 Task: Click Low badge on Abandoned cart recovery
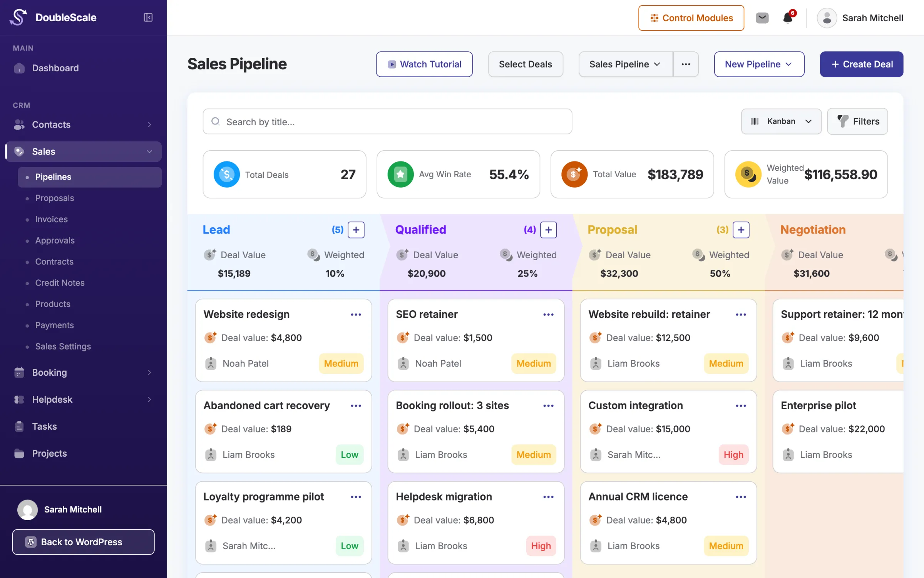pos(350,455)
